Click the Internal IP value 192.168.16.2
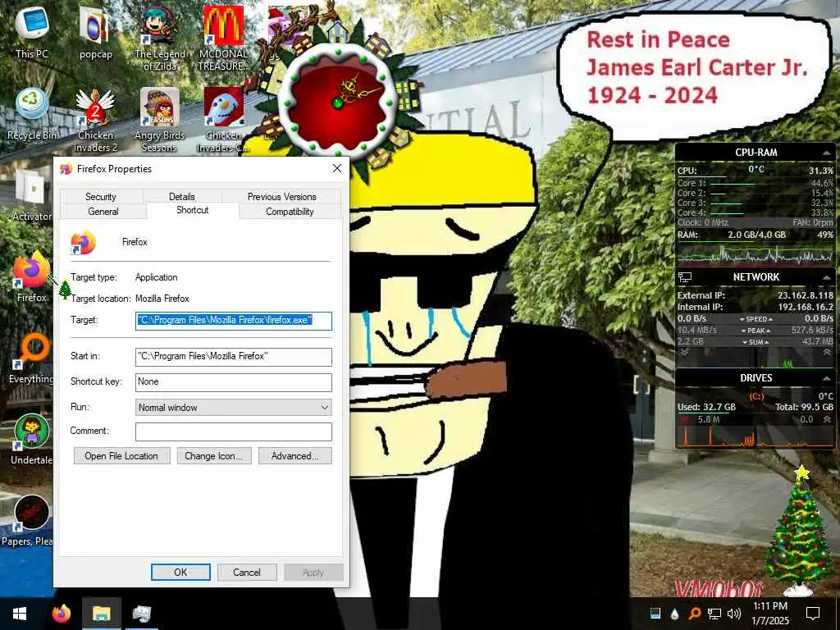The height and width of the screenshot is (630, 840). (806, 307)
